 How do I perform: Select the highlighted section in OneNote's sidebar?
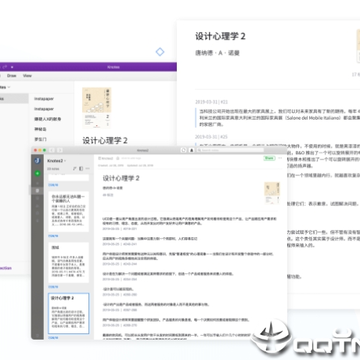14,99
